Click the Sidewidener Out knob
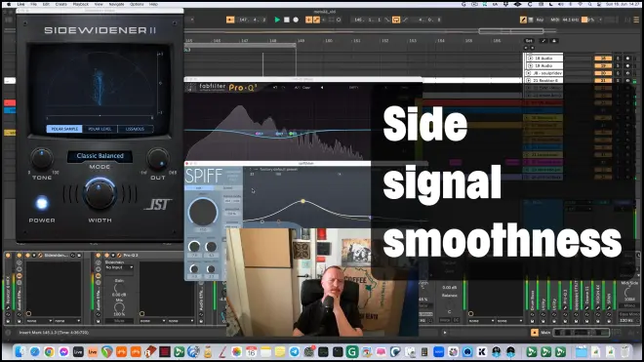The height and width of the screenshot is (362, 644). tap(158, 159)
